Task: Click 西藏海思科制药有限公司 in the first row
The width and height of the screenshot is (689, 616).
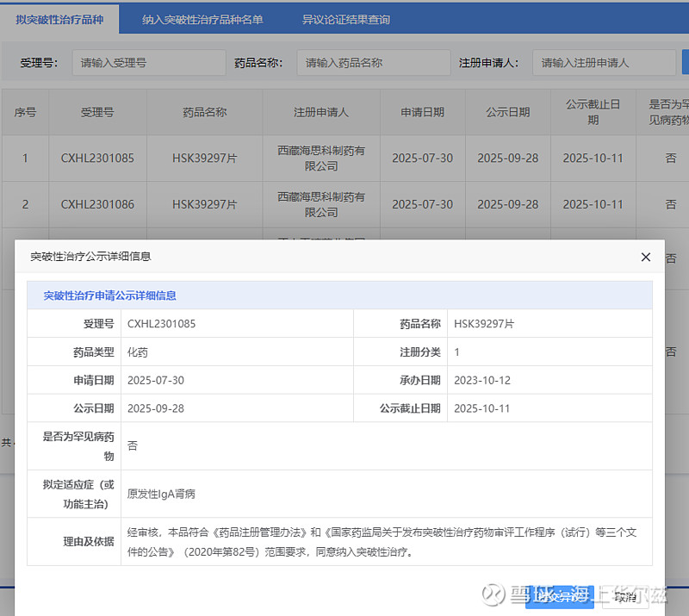Action: (x=320, y=159)
